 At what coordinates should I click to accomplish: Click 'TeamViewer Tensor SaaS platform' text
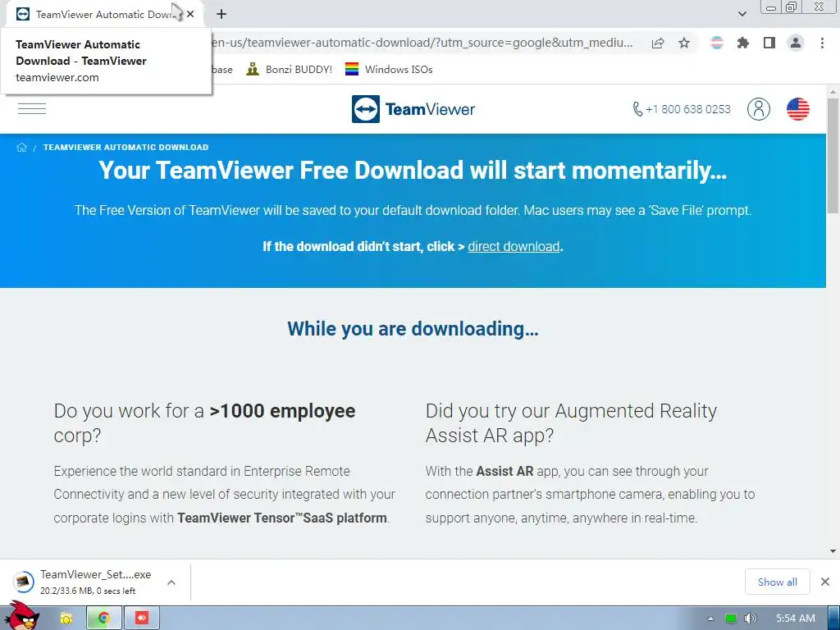point(282,518)
